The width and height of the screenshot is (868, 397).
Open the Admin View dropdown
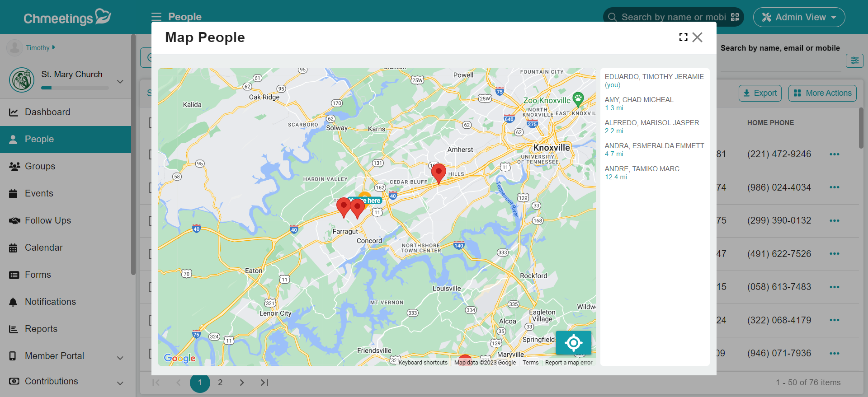point(799,17)
